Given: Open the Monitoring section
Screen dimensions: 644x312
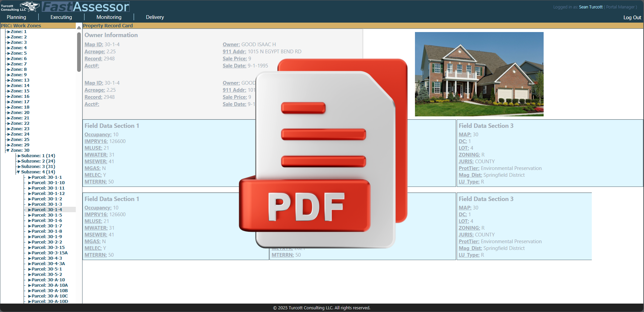Looking at the screenshot, I should click(x=108, y=17).
